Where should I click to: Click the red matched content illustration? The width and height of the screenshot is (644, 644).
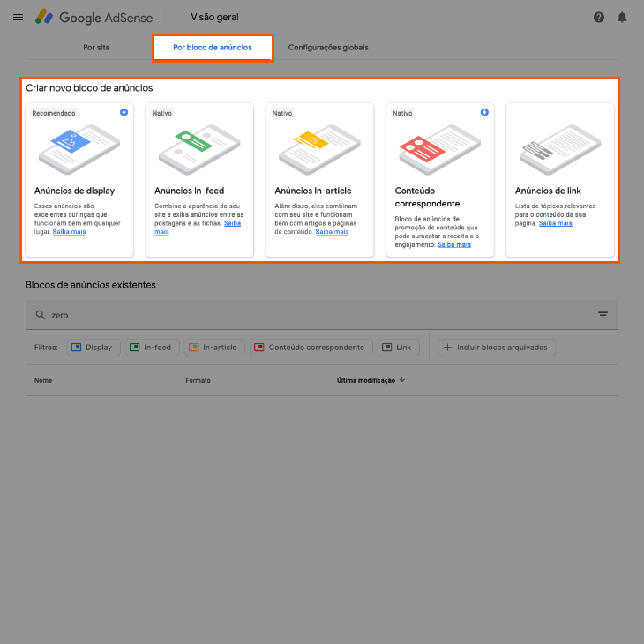tap(440, 149)
